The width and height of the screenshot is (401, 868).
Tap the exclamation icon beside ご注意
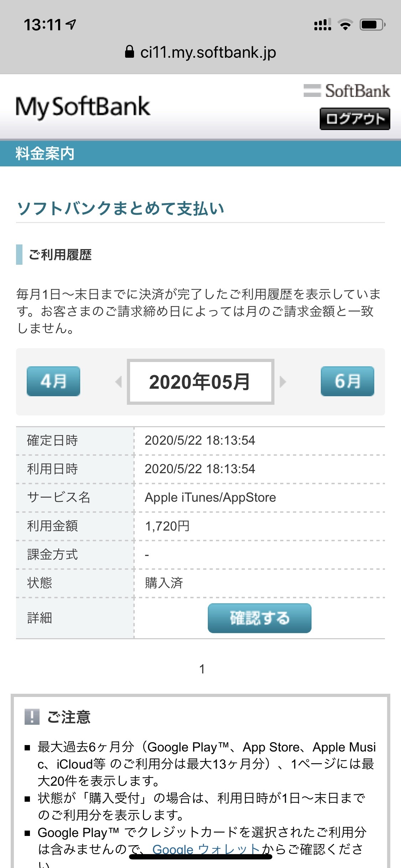pos(32,717)
